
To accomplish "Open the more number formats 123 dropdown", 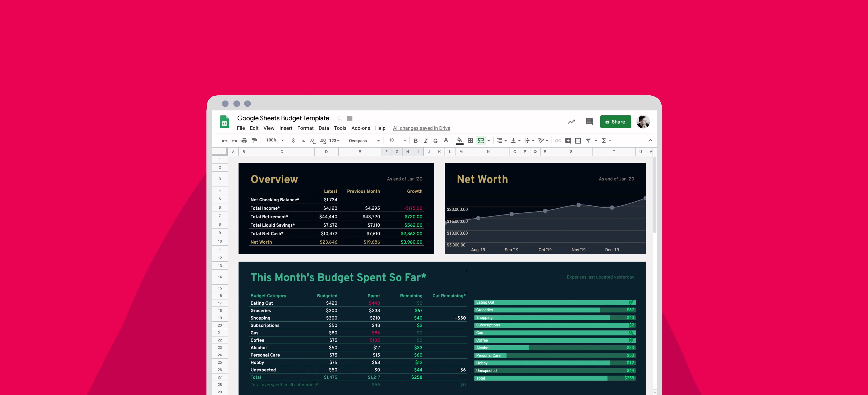I will pos(334,141).
